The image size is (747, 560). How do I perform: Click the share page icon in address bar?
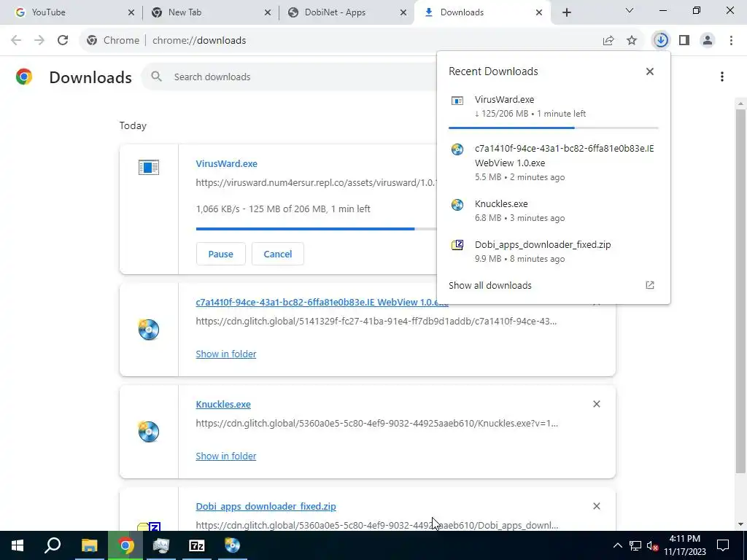click(x=608, y=41)
